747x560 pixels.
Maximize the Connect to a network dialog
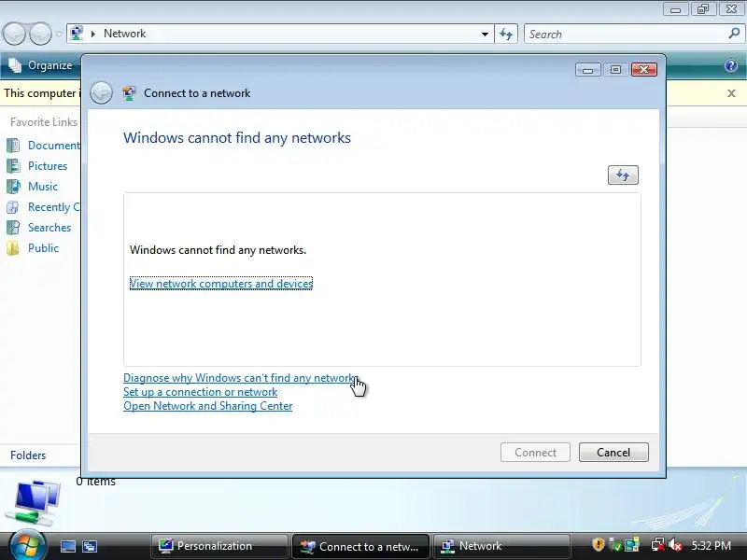point(615,70)
